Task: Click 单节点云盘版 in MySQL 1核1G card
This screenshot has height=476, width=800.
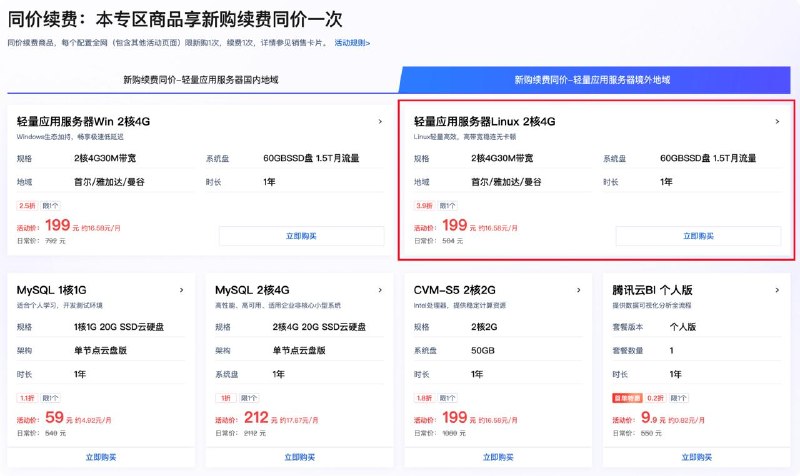Action: click(x=101, y=350)
